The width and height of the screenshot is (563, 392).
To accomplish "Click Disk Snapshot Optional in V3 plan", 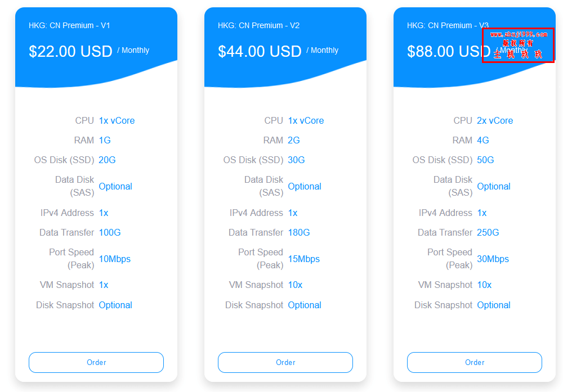I will tap(494, 305).
